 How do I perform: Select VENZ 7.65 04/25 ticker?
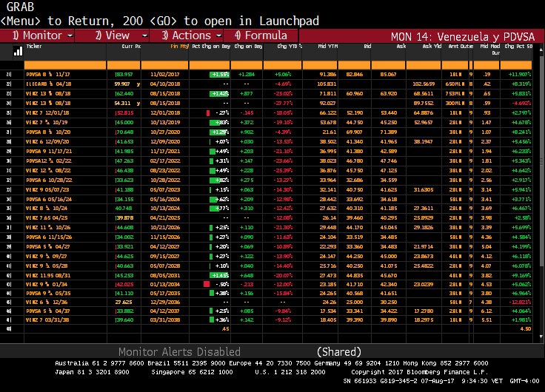47,218
